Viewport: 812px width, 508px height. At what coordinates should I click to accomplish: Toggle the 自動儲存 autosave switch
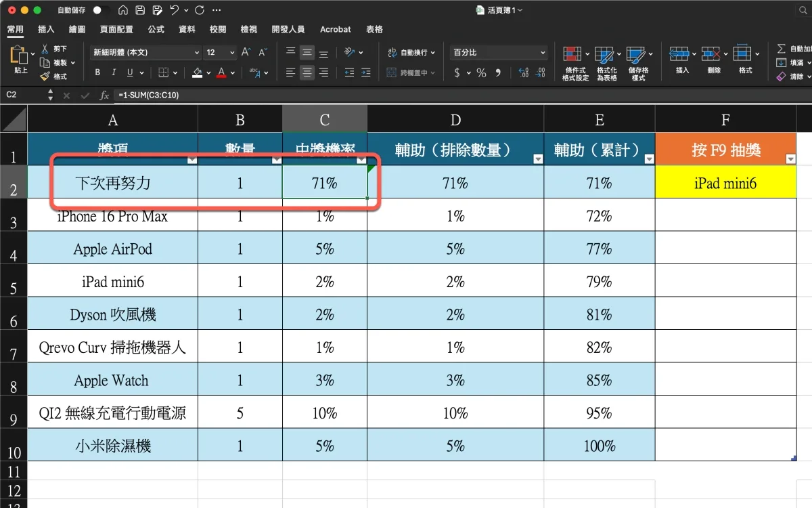pyautogui.click(x=101, y=10)
